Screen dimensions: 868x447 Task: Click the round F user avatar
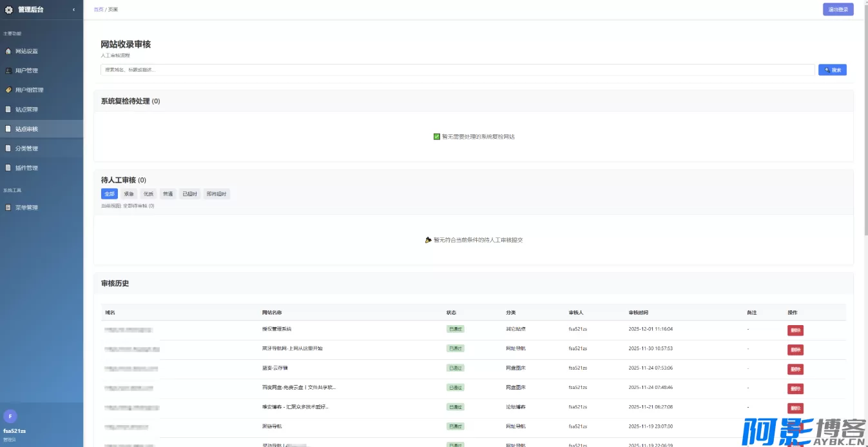click(x=10, y=416)
